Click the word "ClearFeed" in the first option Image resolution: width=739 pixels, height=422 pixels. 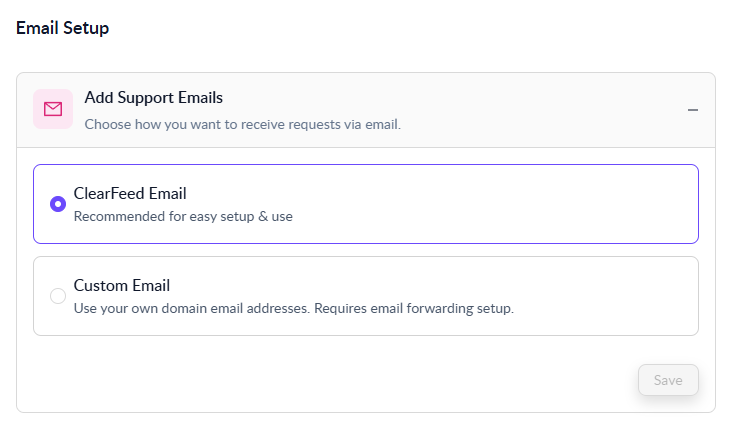click(108, 193)
